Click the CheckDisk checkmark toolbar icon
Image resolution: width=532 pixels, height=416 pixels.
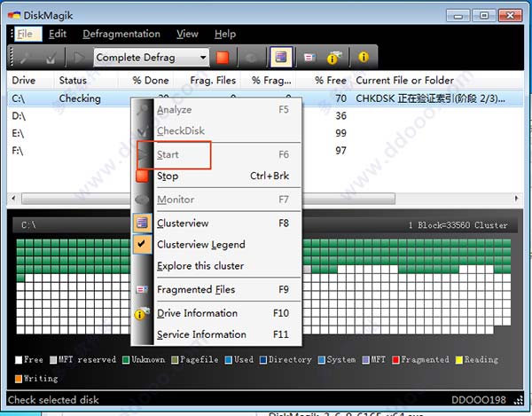pyautogui.click(x=51, y=58)
